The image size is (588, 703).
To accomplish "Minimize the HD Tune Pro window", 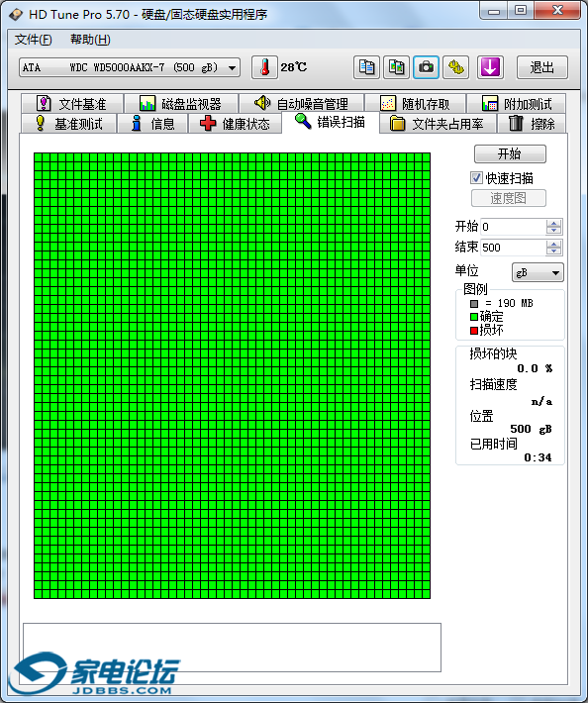I will [x=494, y=10].
